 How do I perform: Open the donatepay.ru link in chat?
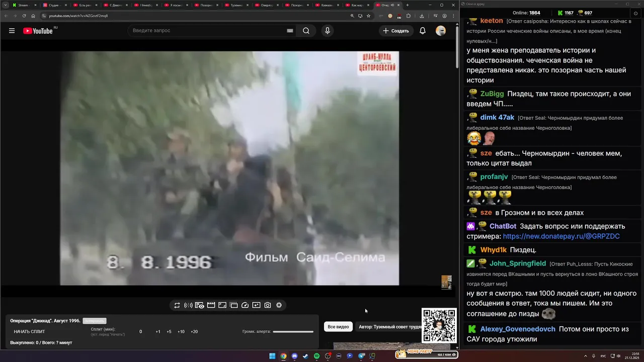point(561,236)
